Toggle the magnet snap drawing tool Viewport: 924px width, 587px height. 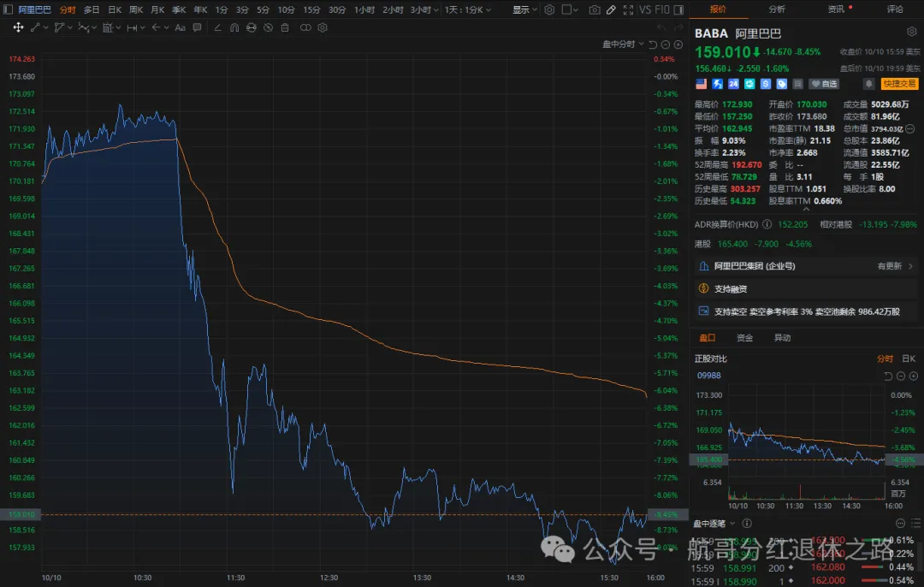tap(234, 27)
